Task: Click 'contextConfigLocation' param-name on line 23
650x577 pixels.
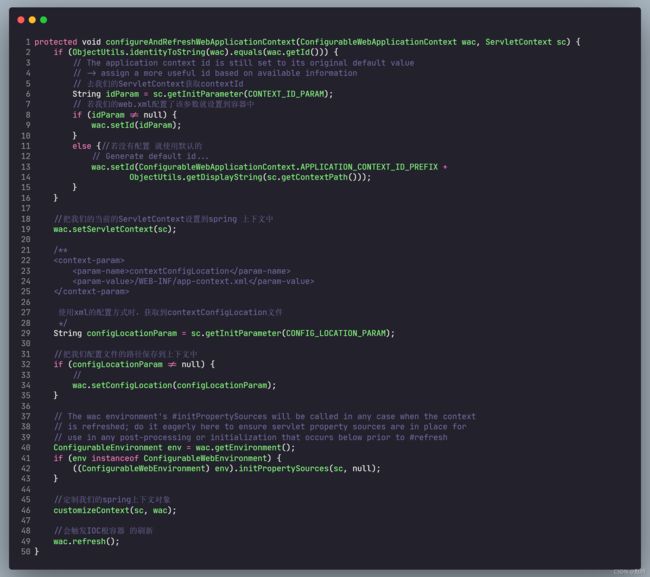Action: tap(179, 271)
